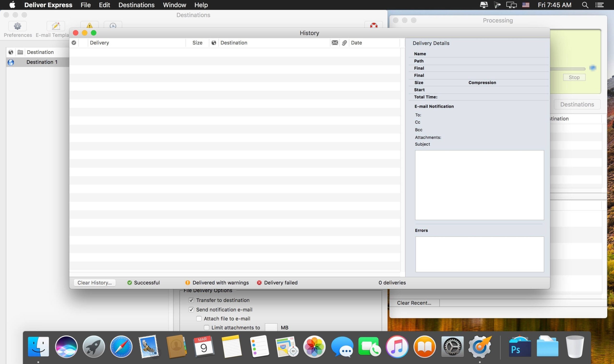This screenshot has height=364, width=614.
Task: Click the E-mail Templates toolbar icon
Action: (x=56, y=26)
